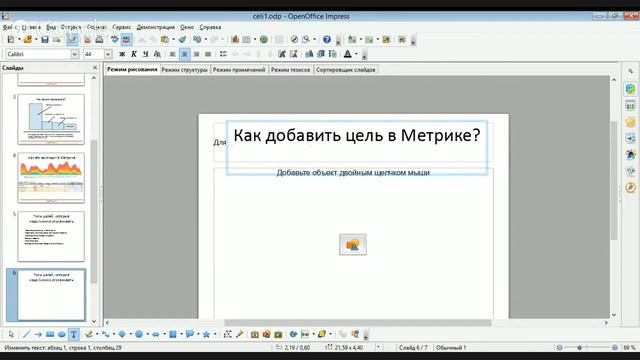Image resolution: width=640 pixels, height=360 pixels.
Task: Open Navigator compass icon in sidebar
Action: pos(631,187)
